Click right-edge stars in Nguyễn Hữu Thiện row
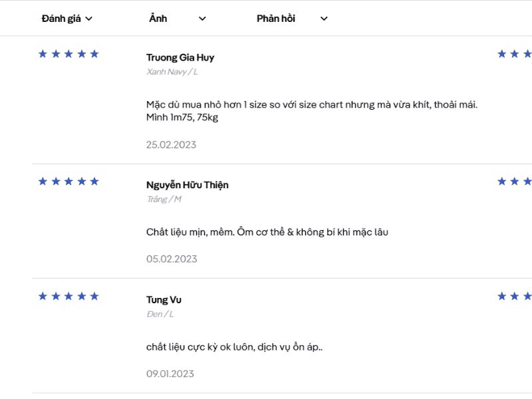 point(515,182)
